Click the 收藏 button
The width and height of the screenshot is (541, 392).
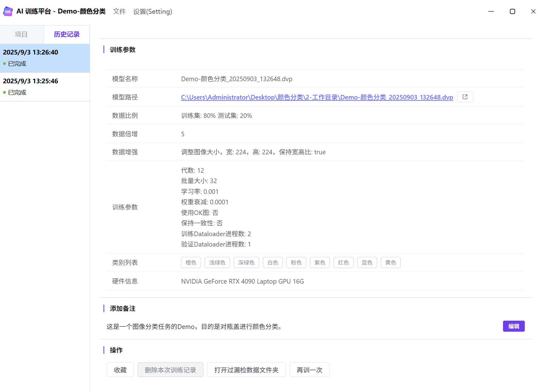(x=120, y=370)
